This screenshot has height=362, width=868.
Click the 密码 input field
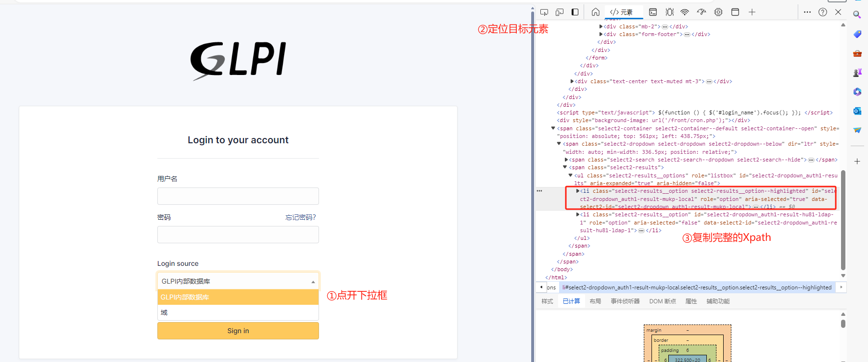coord(238,235)
